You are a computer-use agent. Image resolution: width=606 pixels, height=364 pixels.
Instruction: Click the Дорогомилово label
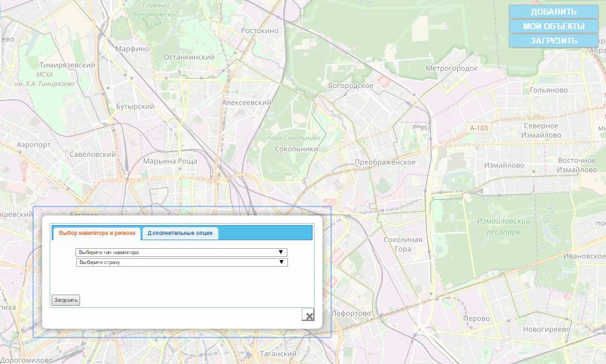point(26,360)
